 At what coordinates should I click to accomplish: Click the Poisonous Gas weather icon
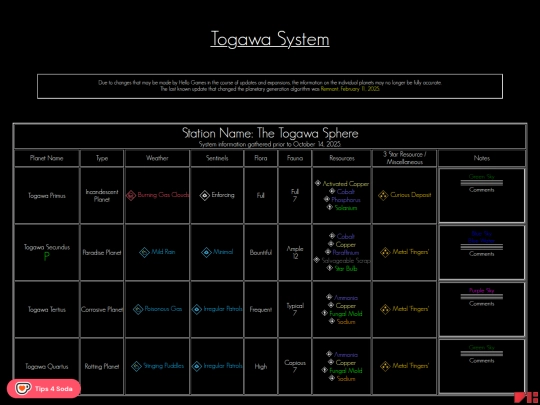138,309
